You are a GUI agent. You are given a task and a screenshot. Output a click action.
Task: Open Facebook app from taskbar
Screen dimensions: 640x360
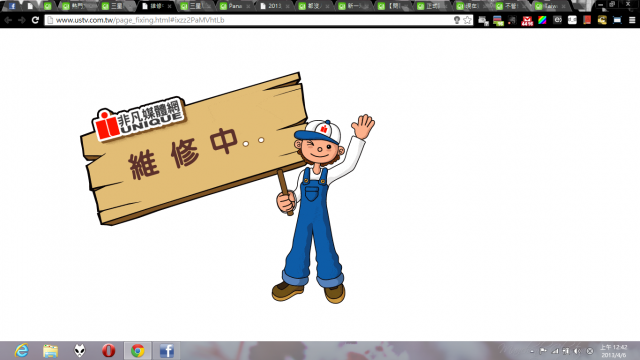[x=167, y=351]
